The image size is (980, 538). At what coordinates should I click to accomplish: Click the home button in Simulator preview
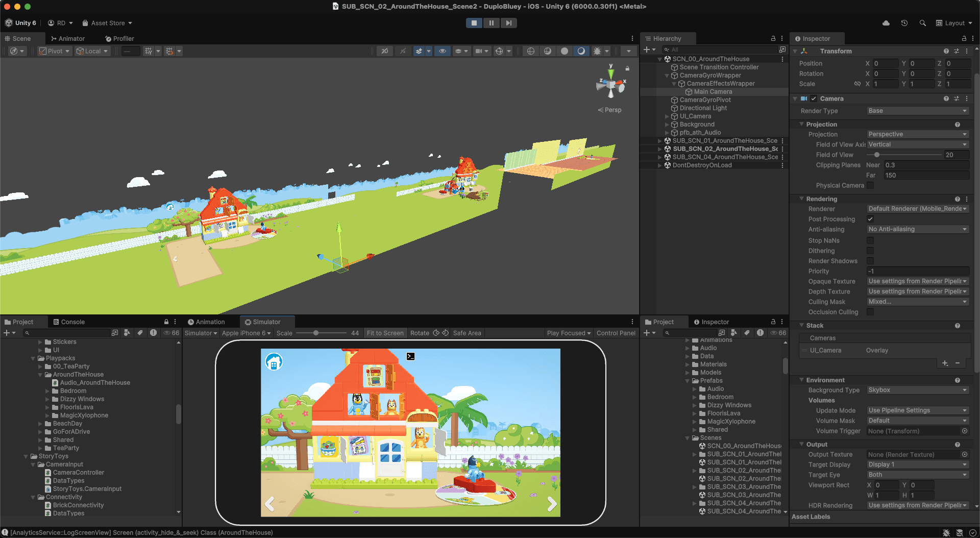(274, 362)
